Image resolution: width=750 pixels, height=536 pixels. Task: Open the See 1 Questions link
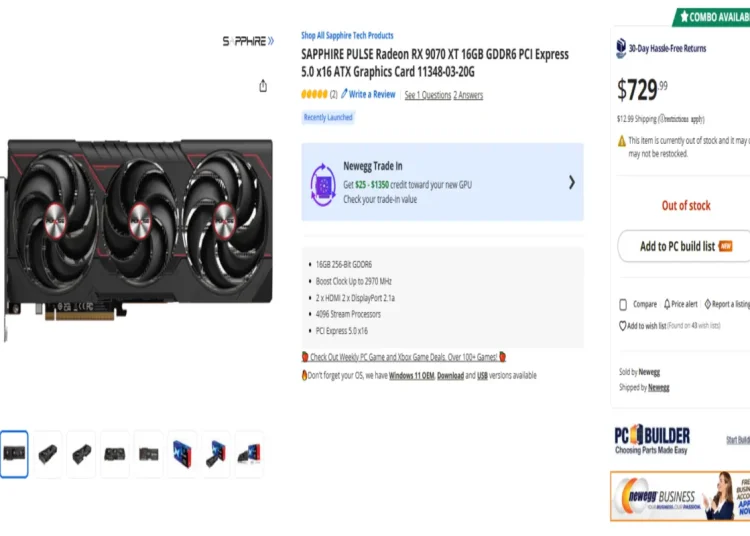[x=428, y=95]
